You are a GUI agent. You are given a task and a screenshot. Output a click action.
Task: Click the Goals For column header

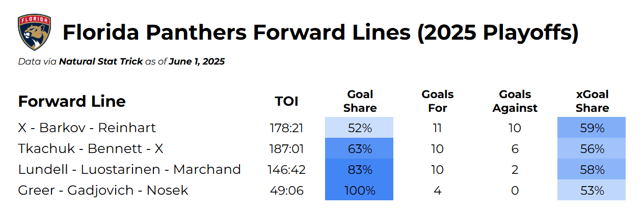pyautogui.click(x=437, y=101)
